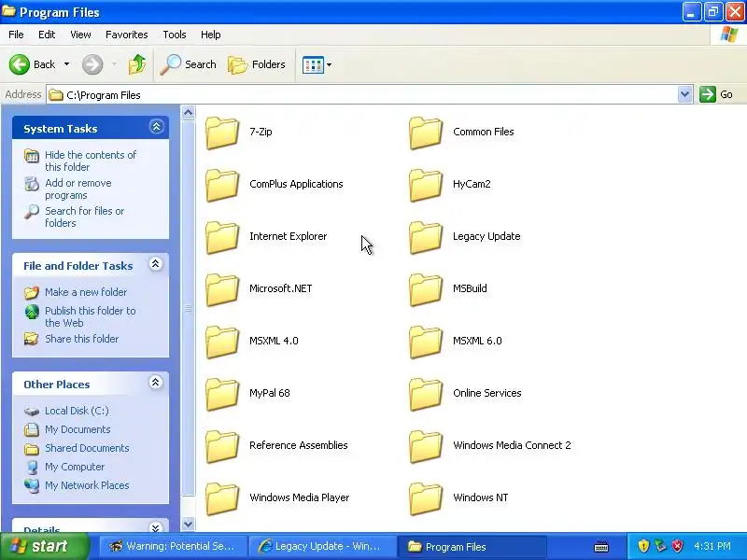Screen dimensions: 747x560
Task: Select the MSBuild folder icon
Action: [426, 289]
